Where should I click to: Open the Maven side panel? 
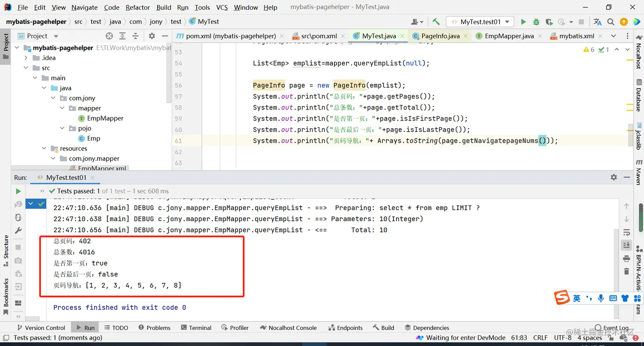(x=639, y=172)
